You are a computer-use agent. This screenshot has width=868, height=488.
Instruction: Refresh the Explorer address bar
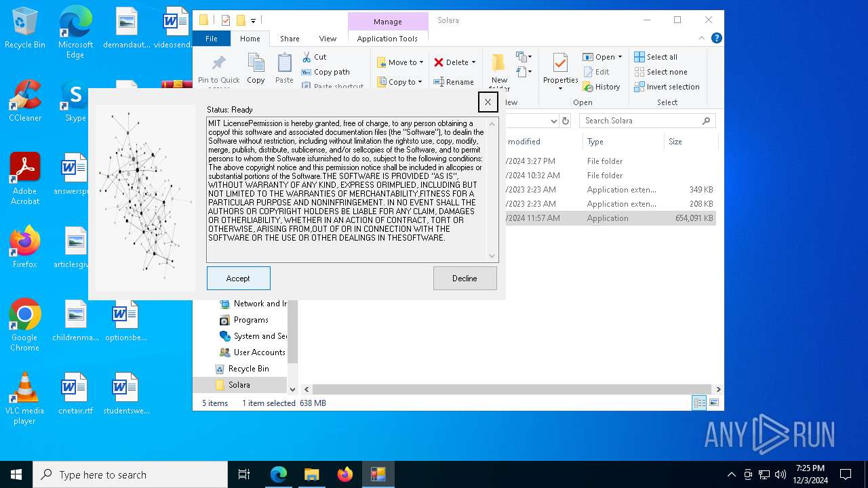pyautogui.click(x=566, y=121)
